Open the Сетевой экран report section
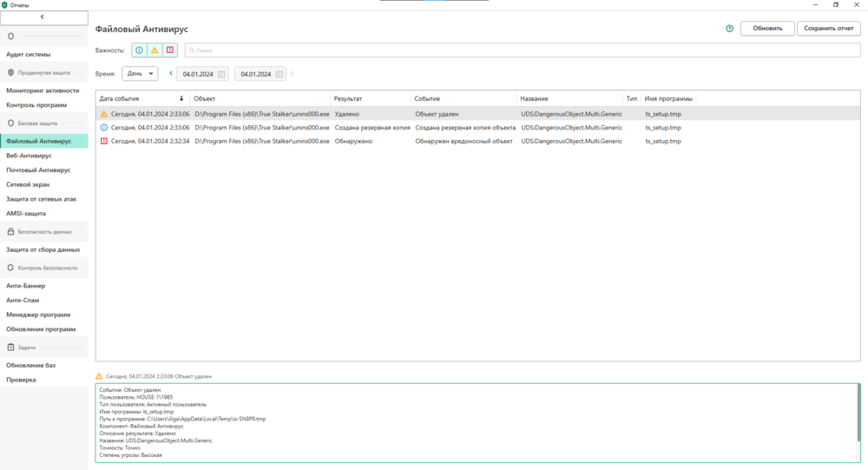This screenshot has width=868, height=470. (x=28, y=184)
